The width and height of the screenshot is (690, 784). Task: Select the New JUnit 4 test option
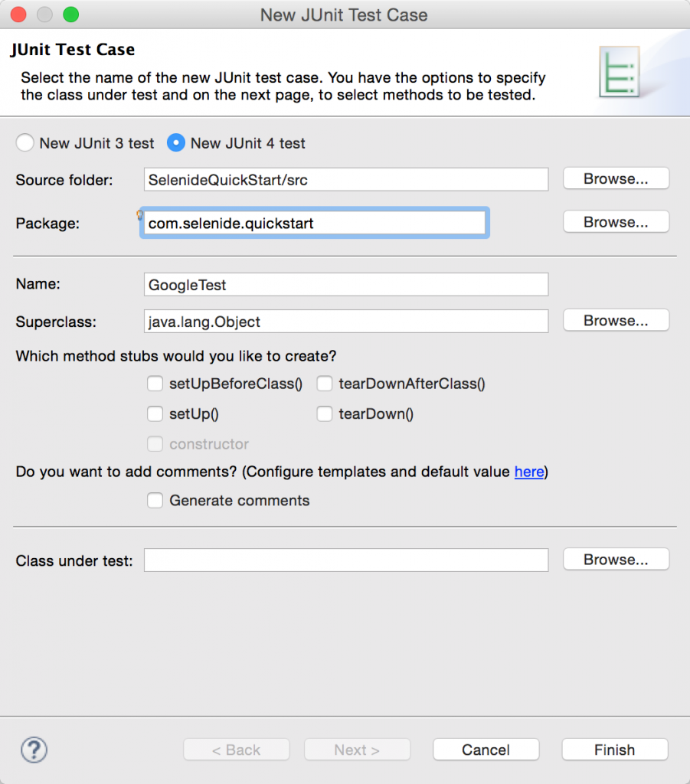(x=177, y=143)
